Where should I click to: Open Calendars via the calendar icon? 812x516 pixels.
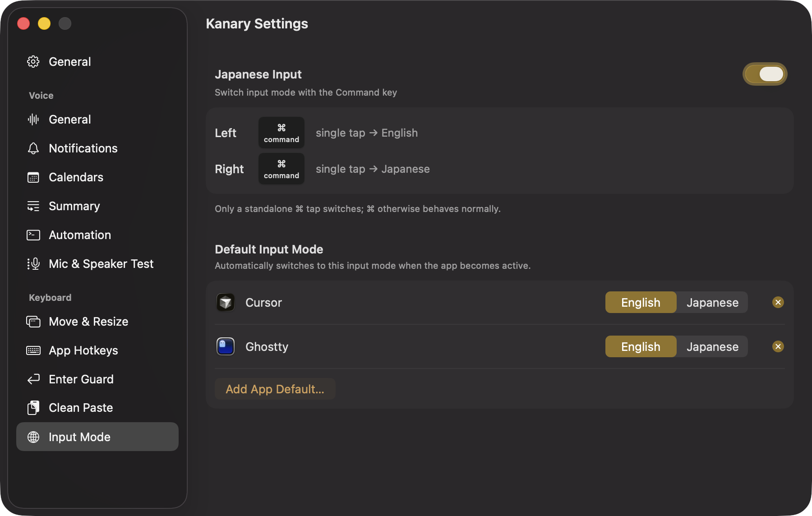coord(33,177)
